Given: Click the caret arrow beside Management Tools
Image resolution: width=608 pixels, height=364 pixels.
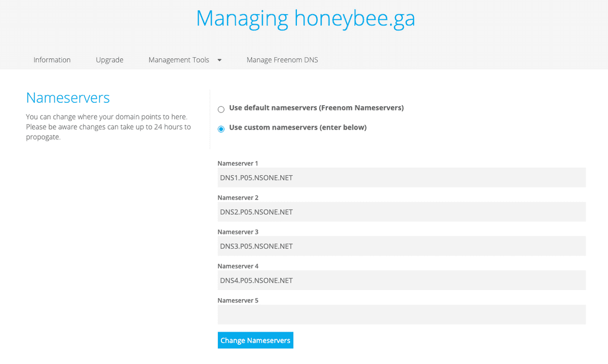Looking at the screenshot, I should pyautogui.click(x=219, y=60).
